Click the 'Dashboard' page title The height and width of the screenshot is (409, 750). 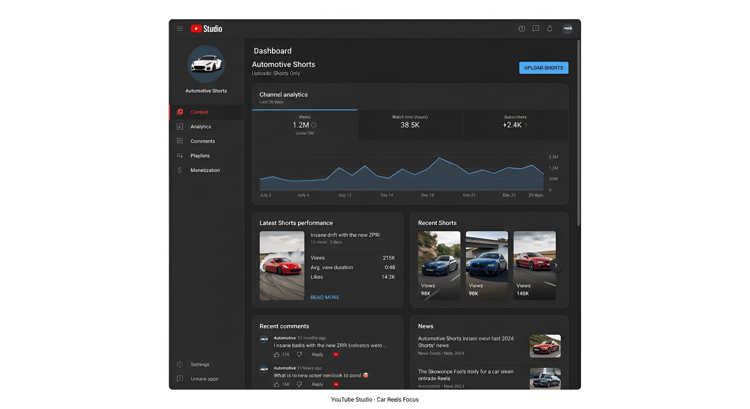pyautogui.click(x=273, y=51)
